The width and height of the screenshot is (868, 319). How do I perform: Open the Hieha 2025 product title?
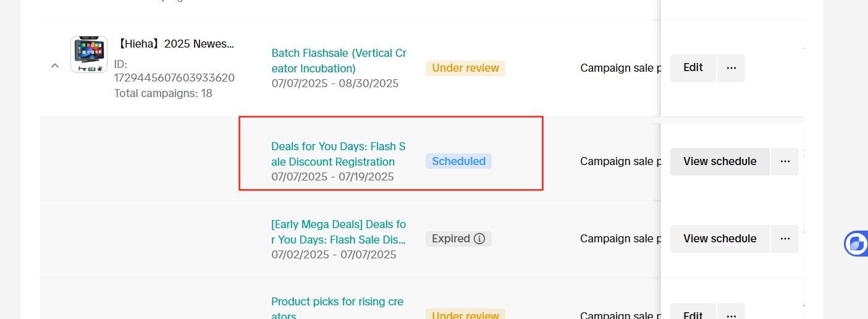click(176, 44)
